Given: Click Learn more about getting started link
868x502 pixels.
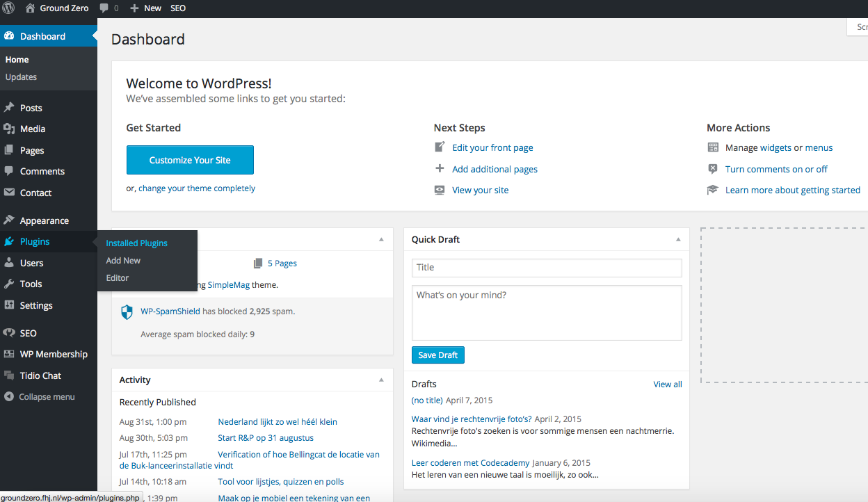Looking at the screenshot, I should coord(793,190).
